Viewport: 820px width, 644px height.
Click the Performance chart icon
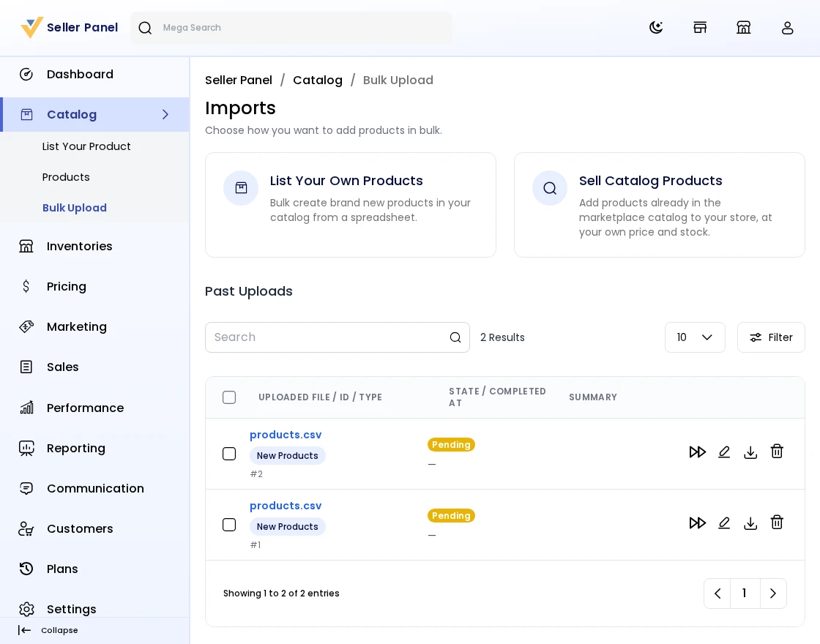26,408
